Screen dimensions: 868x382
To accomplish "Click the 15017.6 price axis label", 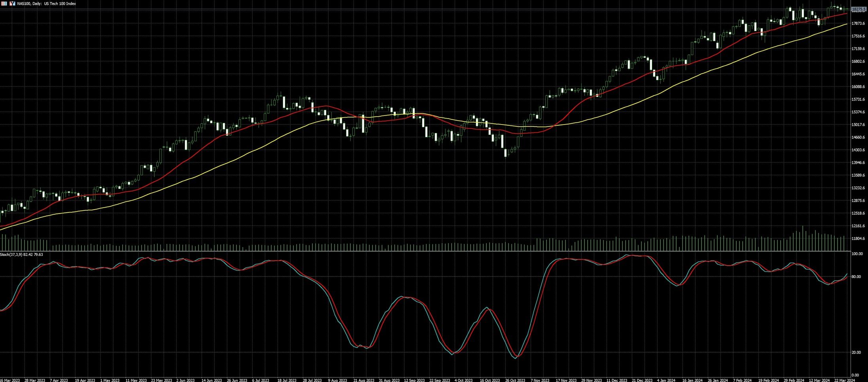I will click(858, 125).
